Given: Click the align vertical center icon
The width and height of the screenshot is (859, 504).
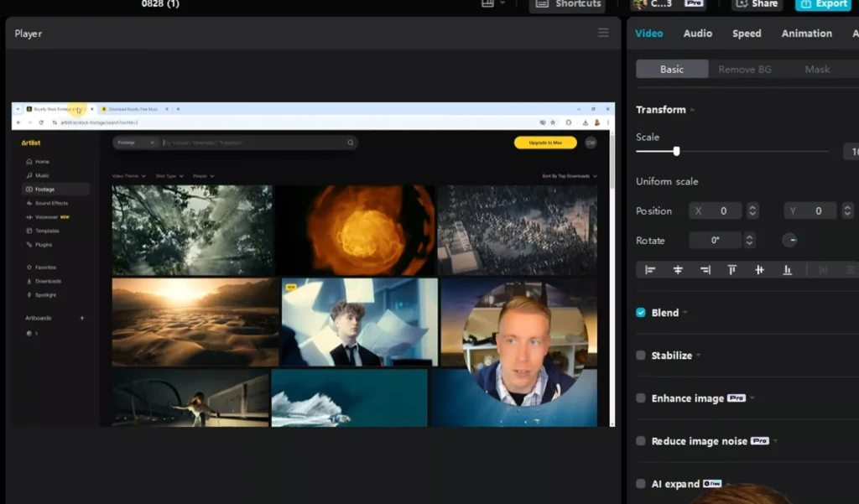Looking at the screenshot, I should (759, 270).
